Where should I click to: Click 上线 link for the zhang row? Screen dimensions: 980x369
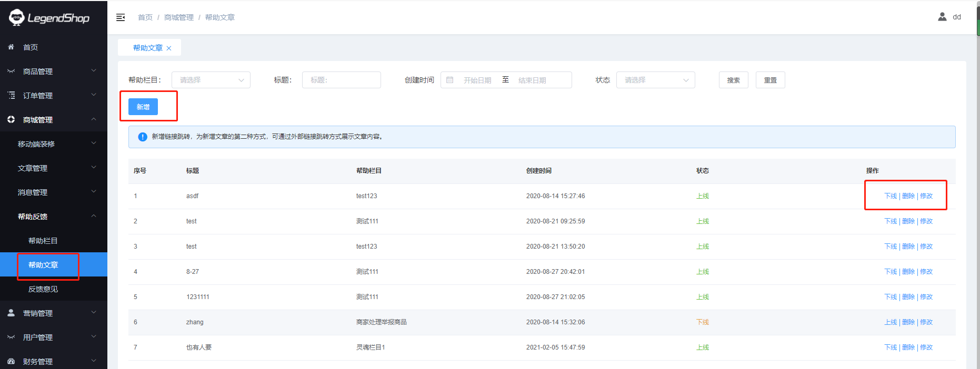[x=890, y=322]
